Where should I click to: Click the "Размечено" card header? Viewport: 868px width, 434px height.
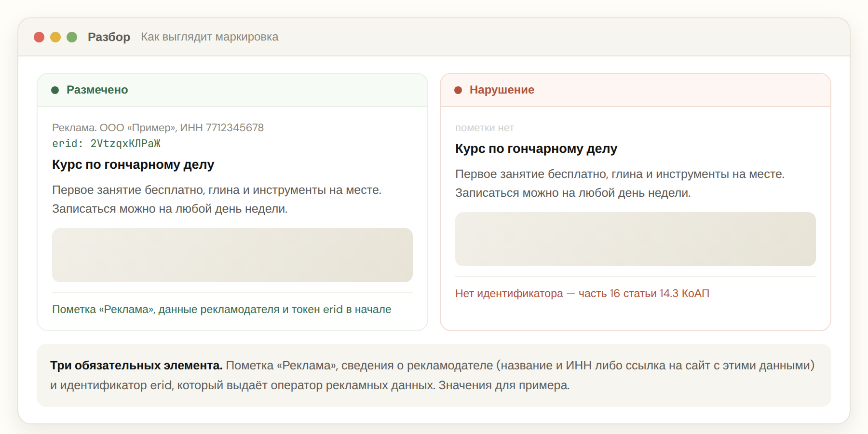click(x=232, y=90)
